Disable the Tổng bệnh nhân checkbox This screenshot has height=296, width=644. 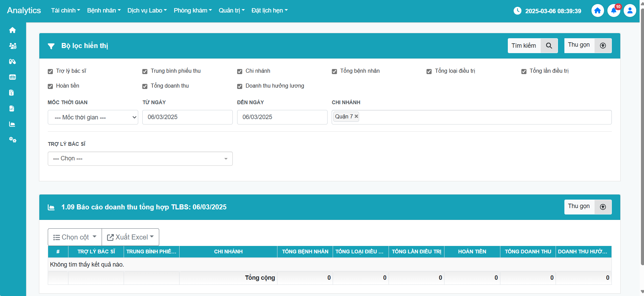click(334, 71)
